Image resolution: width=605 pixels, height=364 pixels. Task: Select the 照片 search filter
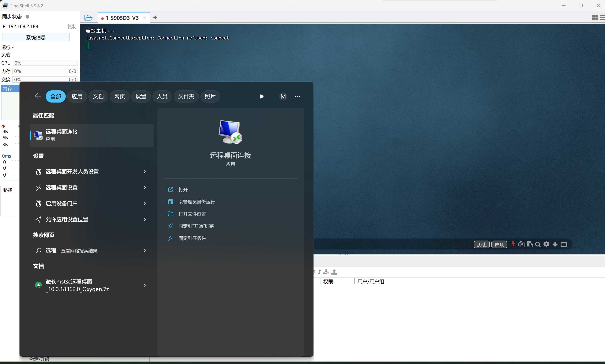click(x=210, y=96)
